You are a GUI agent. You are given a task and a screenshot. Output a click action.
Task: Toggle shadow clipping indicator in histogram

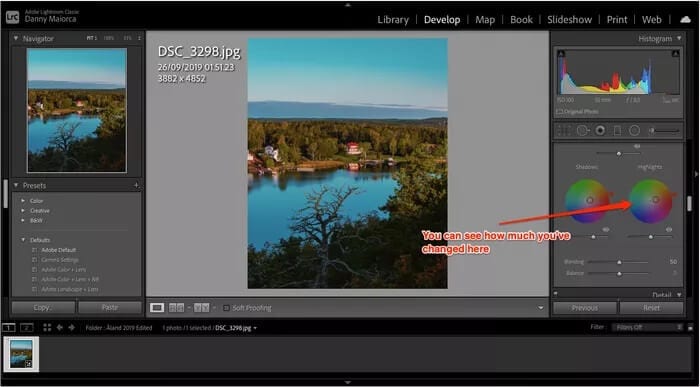pos(561,54)
